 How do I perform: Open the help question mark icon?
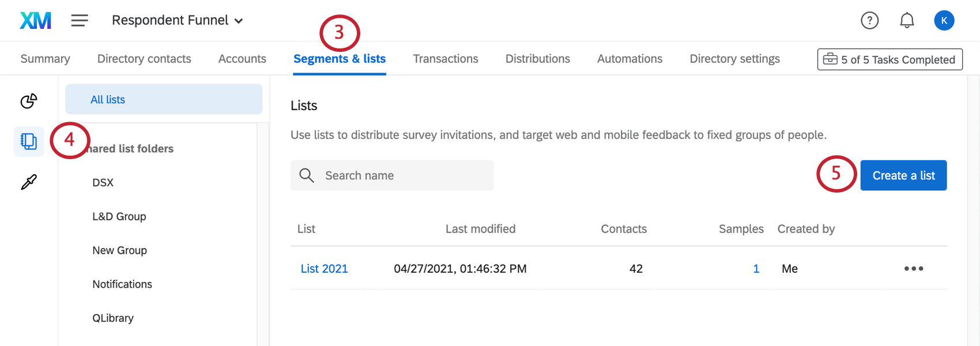pos(869,21)
